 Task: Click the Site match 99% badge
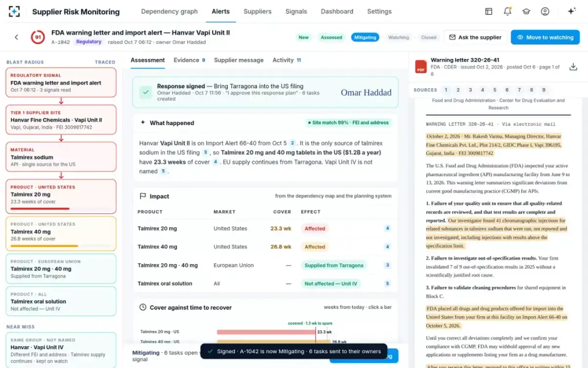[x=348, y=123]
